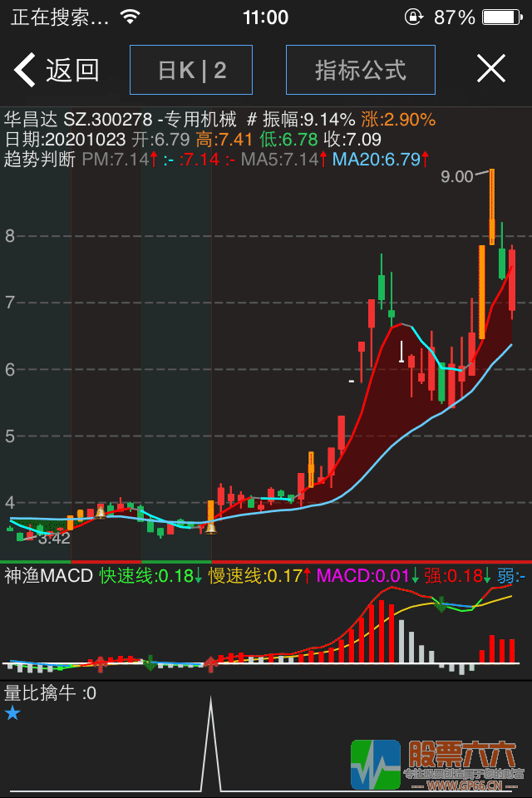Image resolution: width=532 pixels, height=798 pixels.
Task: Tap the 9.00 peak price label
Action: pos(456,176)
